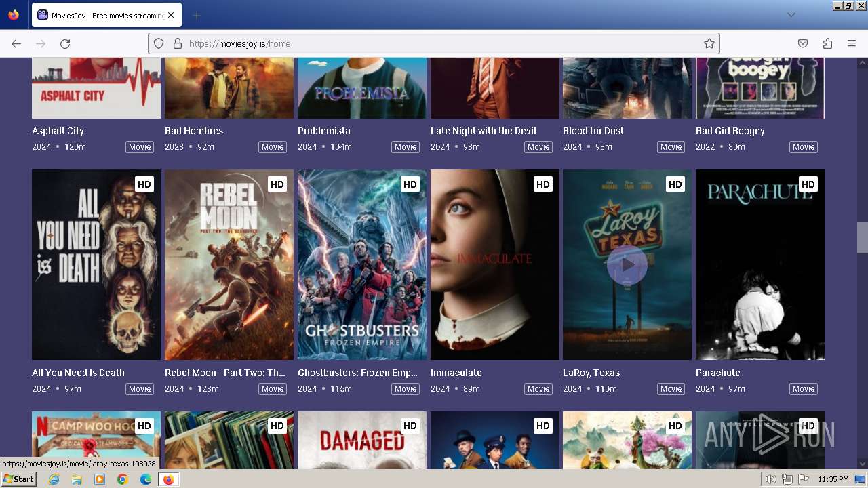This screenshot has height=488, width=868.
Task: Open Late Night with the Devil link
Action: (484, 131)
